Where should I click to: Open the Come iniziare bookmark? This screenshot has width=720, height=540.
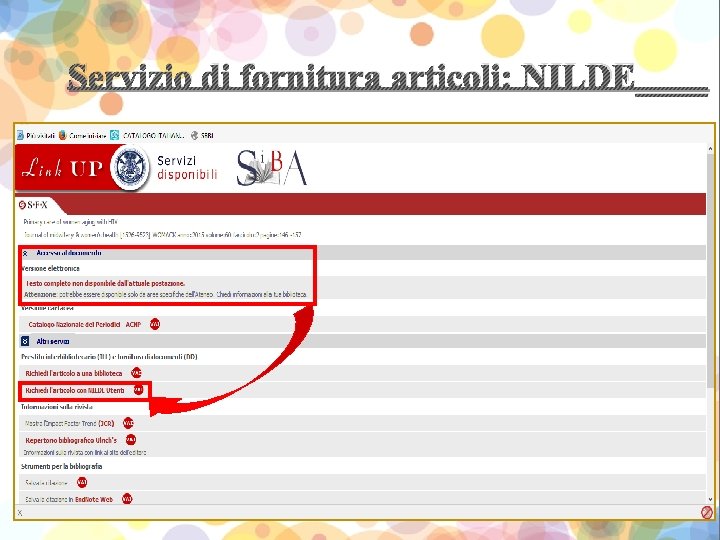83,135
